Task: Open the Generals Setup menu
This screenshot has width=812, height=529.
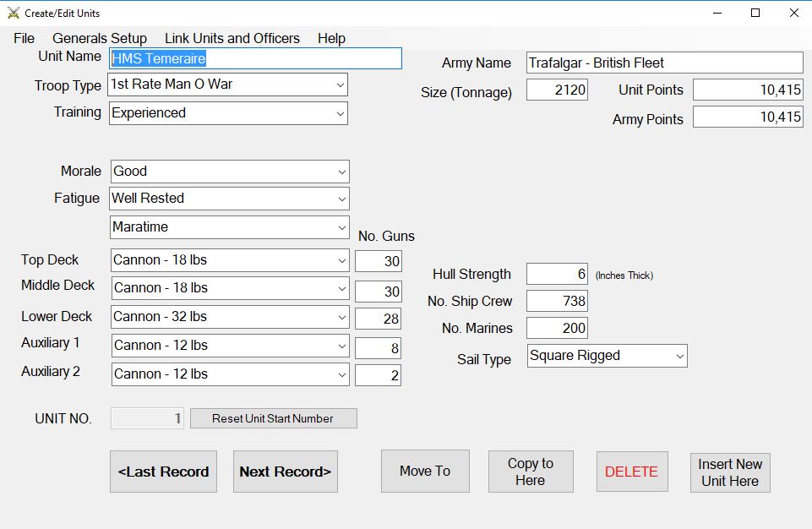Action: [99, 38]
